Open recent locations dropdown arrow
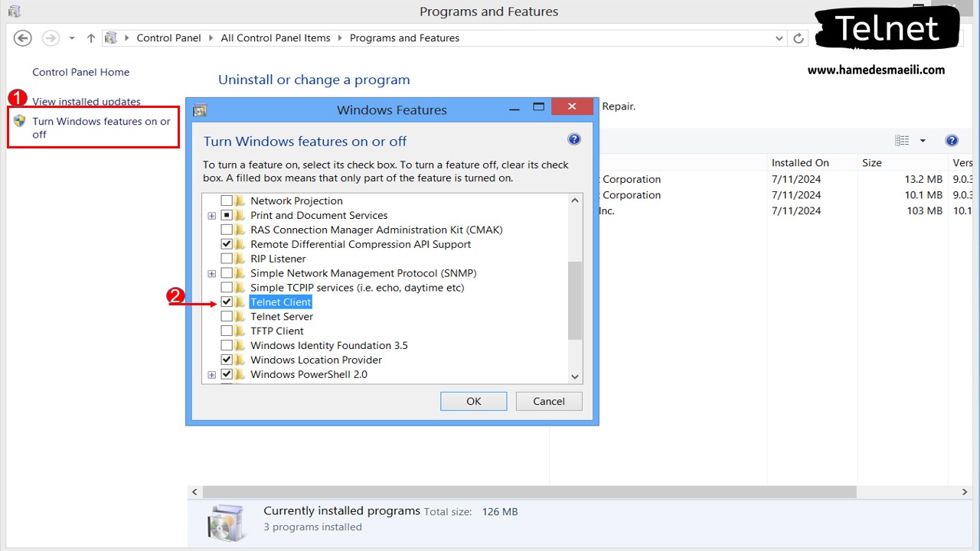Screen dimensions: 980x551 pos(72,38)
